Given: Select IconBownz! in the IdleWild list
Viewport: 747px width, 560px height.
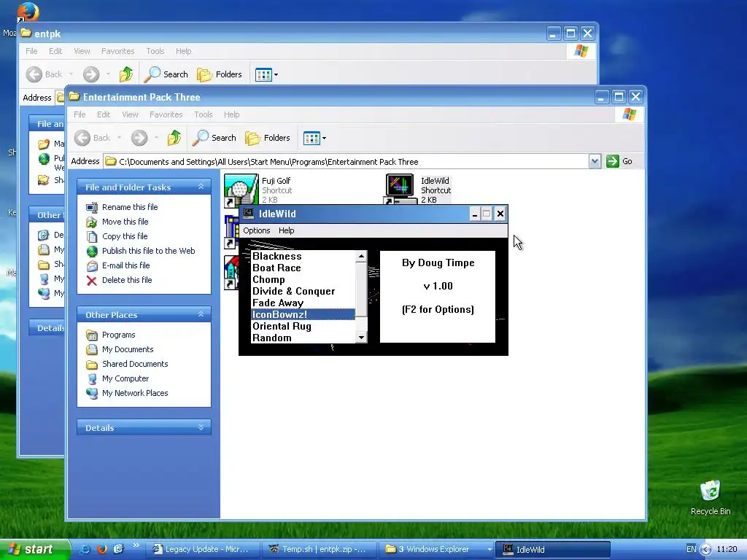Looking at the screenshot, I should pyautogui.click(x=303, y=314).
